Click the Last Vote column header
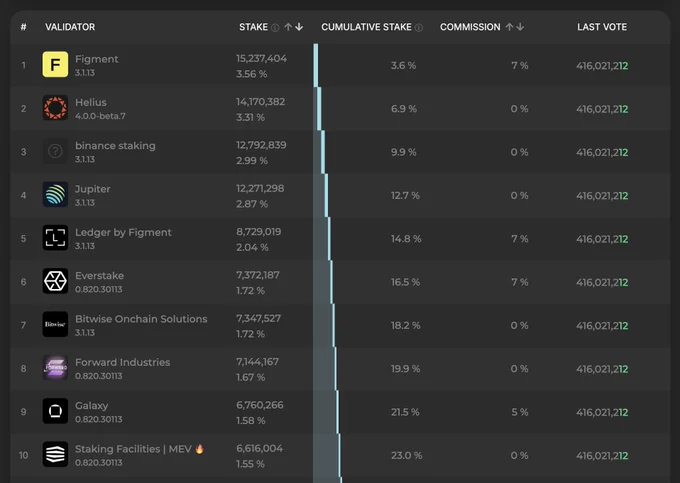This screenshot has width=680, height=483. pos(602,27)
